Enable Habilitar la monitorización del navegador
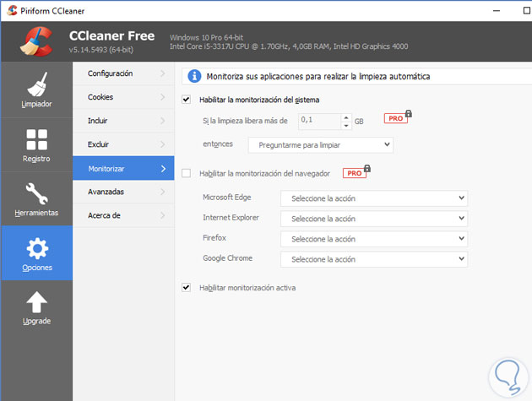The width and height of the screenshot is (532, 401). 187,173
